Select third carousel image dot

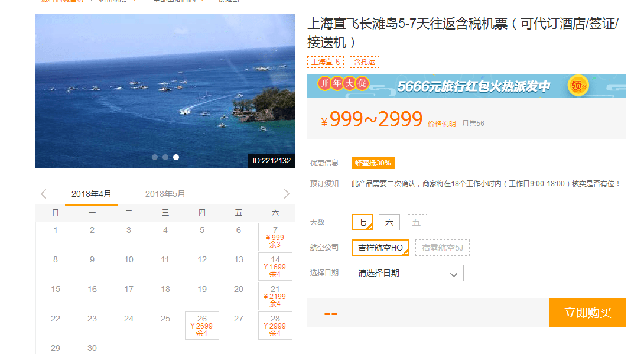(x=176, y=157)
